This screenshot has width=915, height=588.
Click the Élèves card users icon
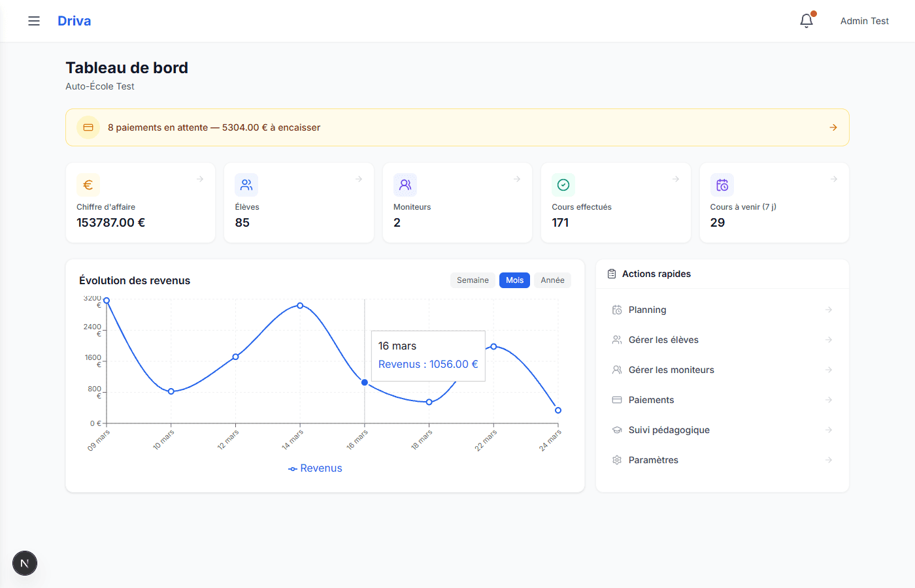[246, 185]
